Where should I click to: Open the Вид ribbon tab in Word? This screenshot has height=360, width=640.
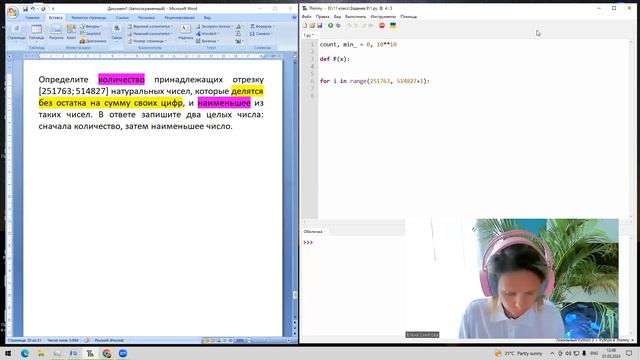coord(207,18)
